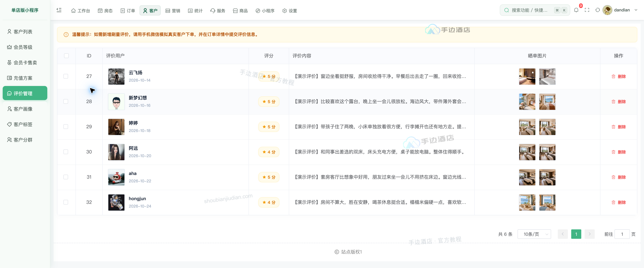This screenshot has width=644, height=268.
Task: Open first photo of review 32
Action: [x=527, y=203]
